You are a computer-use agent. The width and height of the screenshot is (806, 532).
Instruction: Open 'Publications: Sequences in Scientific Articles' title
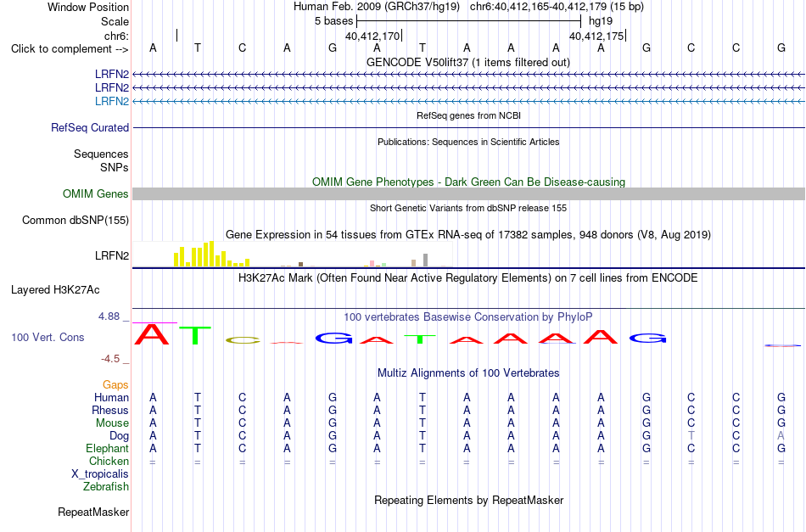pos(468,142)
